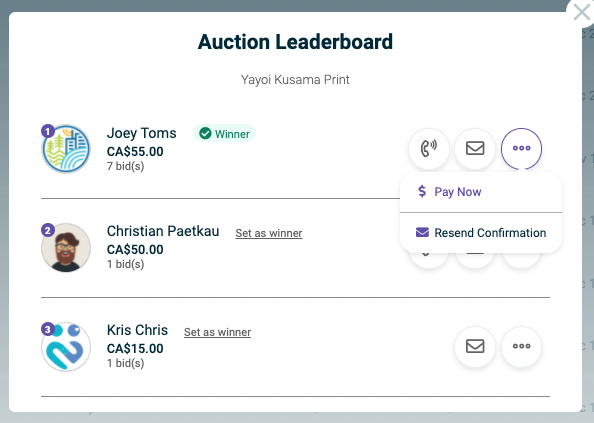The height and width of the screenshot is (423, 594).
Task: Set Christian Paetkau as winner
Action: (x=269, y=233)
